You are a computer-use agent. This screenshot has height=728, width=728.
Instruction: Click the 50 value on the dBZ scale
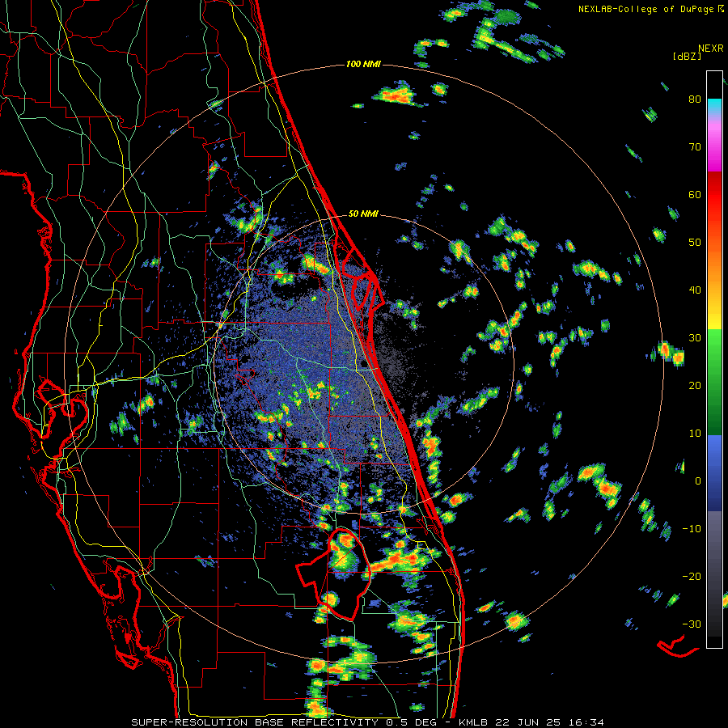click(695, 243)
